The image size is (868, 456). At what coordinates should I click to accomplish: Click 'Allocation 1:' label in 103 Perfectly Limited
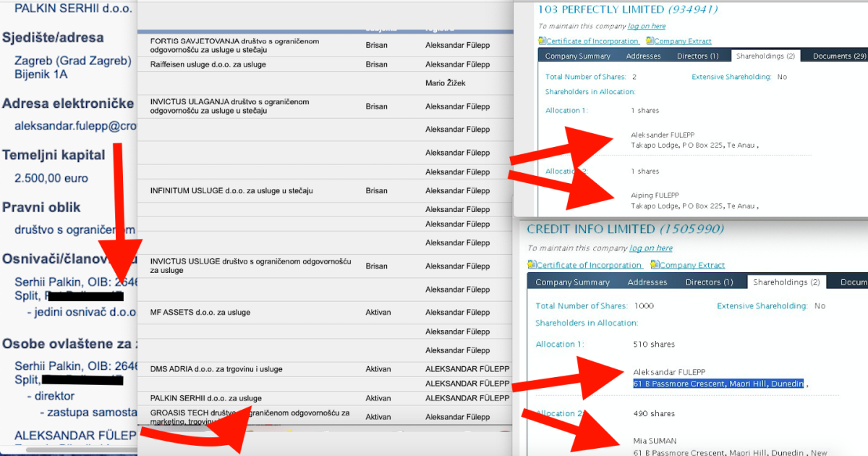pyautogui.click(x=567, y=111)
